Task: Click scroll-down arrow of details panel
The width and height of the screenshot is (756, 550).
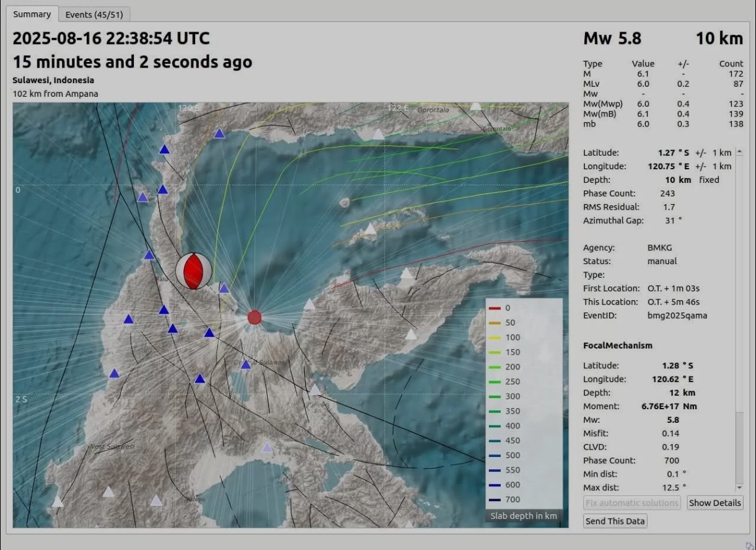Action: pyautogui.click(x=739, y=488)
